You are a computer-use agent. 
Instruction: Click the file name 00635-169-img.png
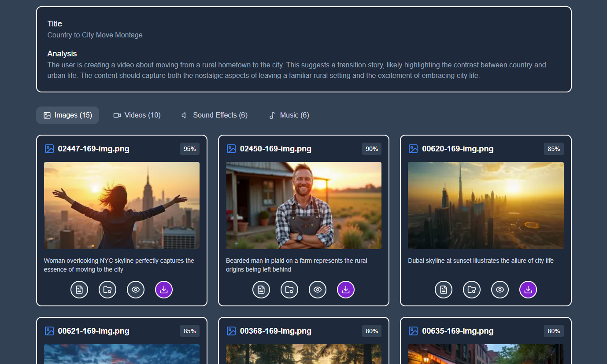[x=458, y=331]
